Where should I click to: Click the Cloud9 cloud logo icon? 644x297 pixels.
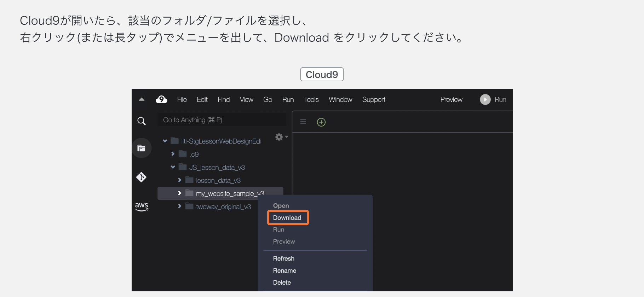click(161, 99)
